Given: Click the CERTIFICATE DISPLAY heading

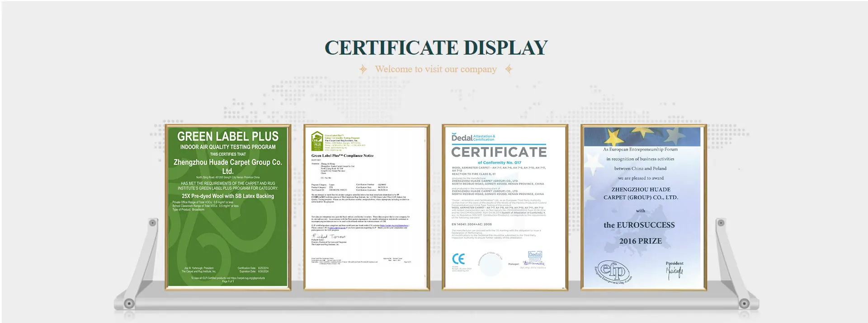Looking at the screenshot, I should (436, 47).
